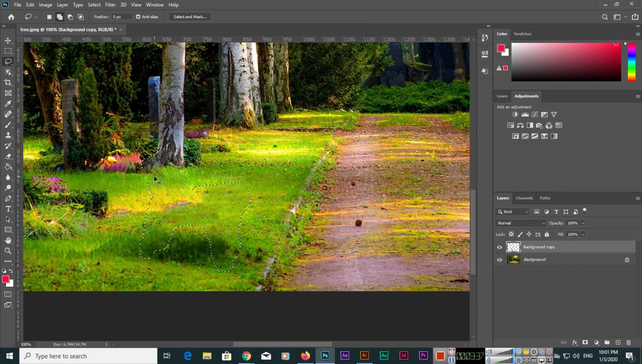
Task: Select the Frame tool
Action: (8, 93)
